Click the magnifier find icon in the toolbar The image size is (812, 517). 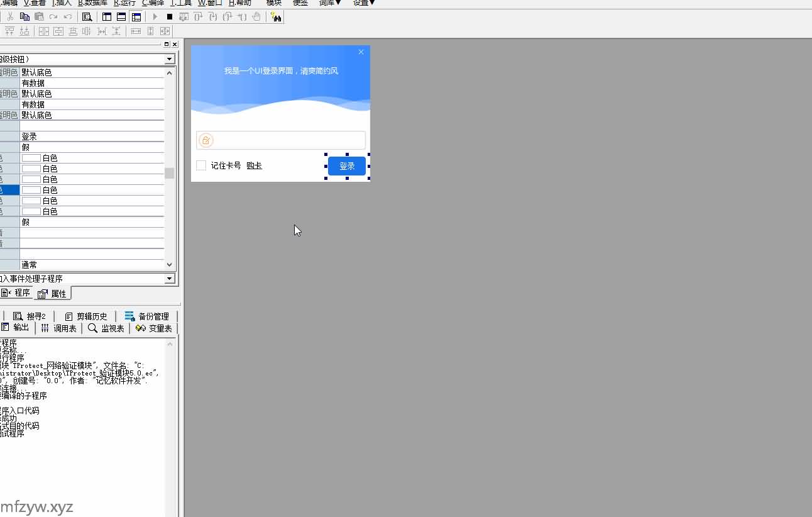pos(87,17)
